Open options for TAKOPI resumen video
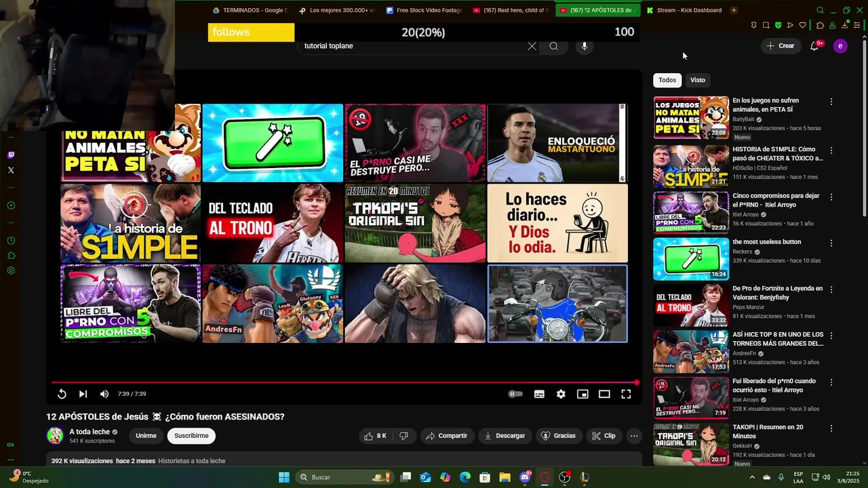This screenshot has height=488, width=868. (x=831, y=428)
